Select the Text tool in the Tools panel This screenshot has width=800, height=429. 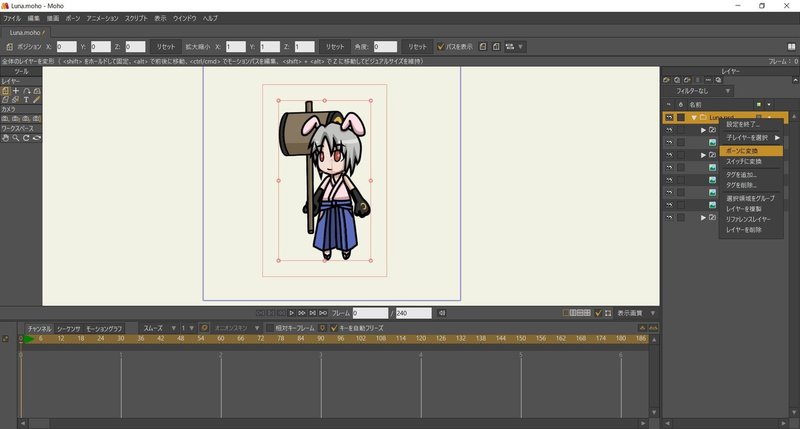pos(26,100)
